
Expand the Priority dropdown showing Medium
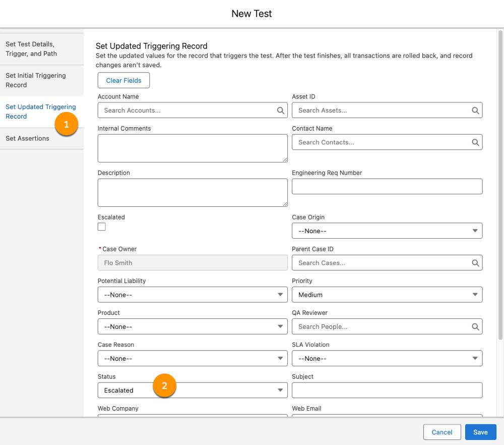click(387, 295)
